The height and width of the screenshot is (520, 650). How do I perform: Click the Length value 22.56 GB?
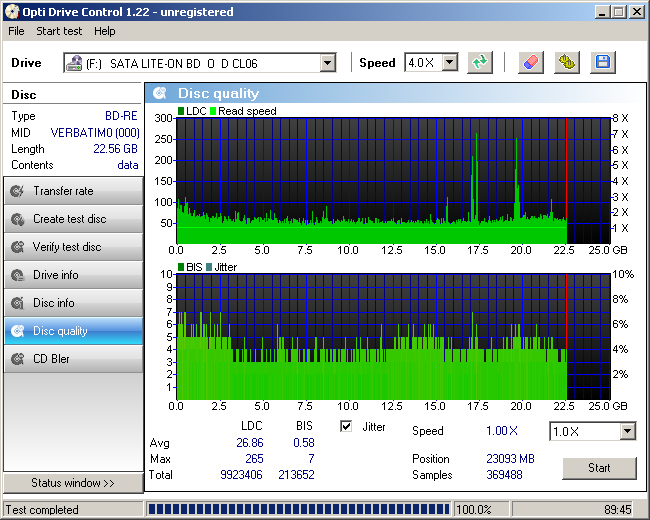point(115,149)
